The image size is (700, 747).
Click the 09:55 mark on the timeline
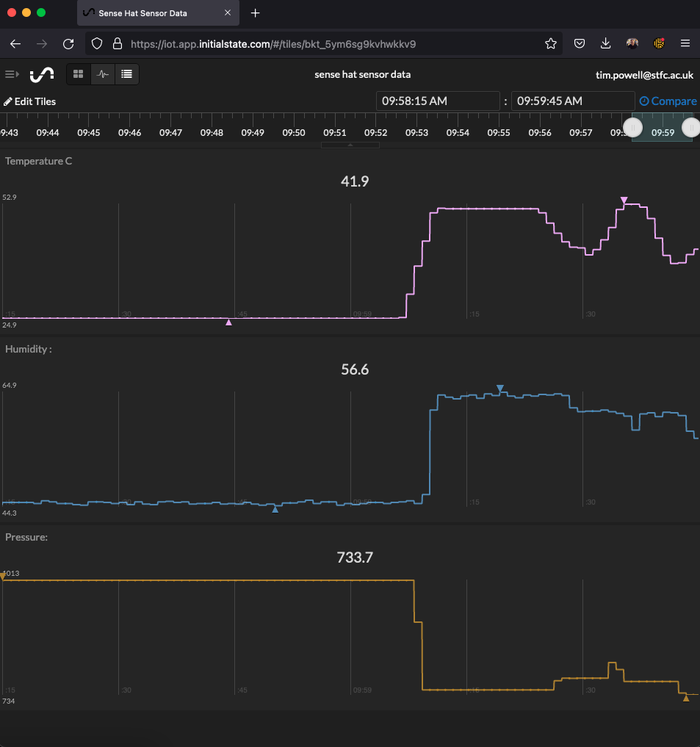499,132
